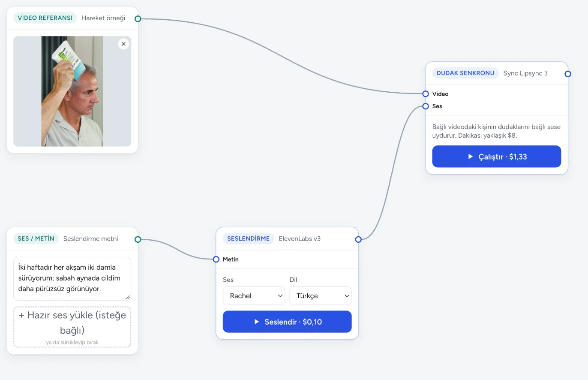Click the Hazır ses yükle upload area
This screenshot has height=380, width=588.
pos(72,327)
